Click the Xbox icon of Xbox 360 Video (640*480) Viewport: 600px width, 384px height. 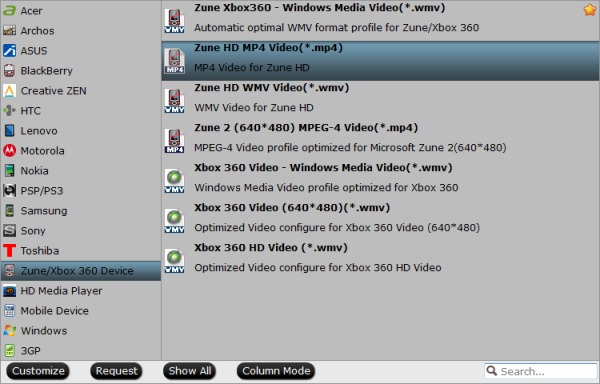point(174,221)
